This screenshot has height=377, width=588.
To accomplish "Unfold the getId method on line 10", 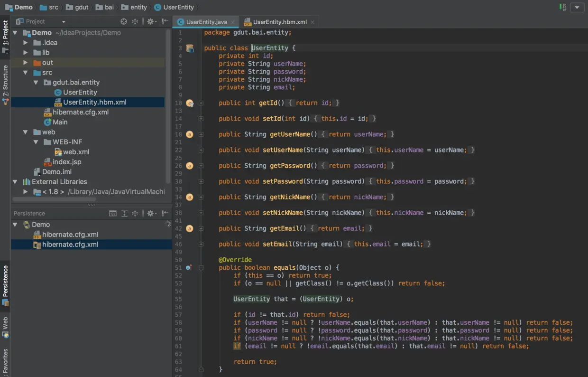I will 201,103.
